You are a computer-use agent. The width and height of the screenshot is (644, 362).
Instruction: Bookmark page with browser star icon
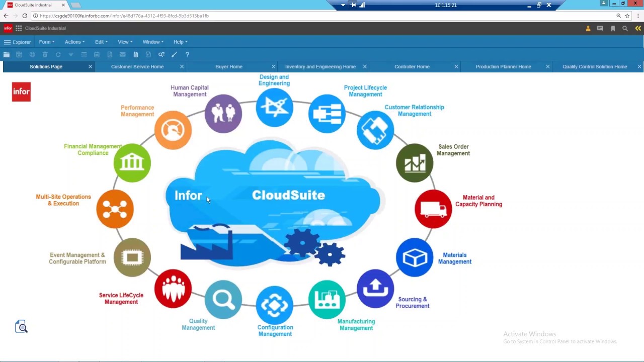coord(627,16)
